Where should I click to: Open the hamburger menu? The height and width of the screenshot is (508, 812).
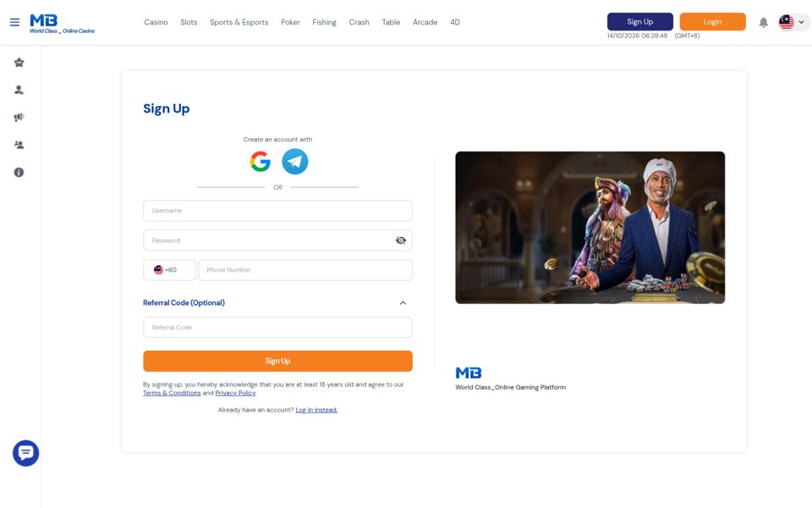(x=14, y=22)
